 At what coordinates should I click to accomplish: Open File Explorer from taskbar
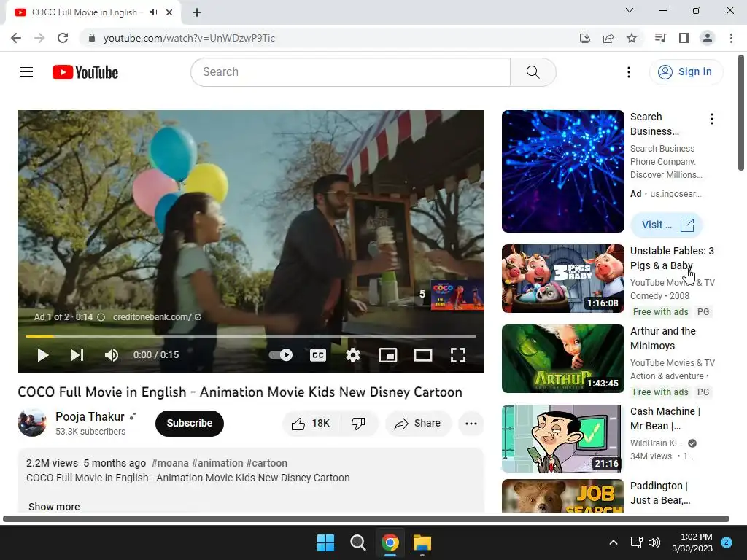click(x=422, y=542)
